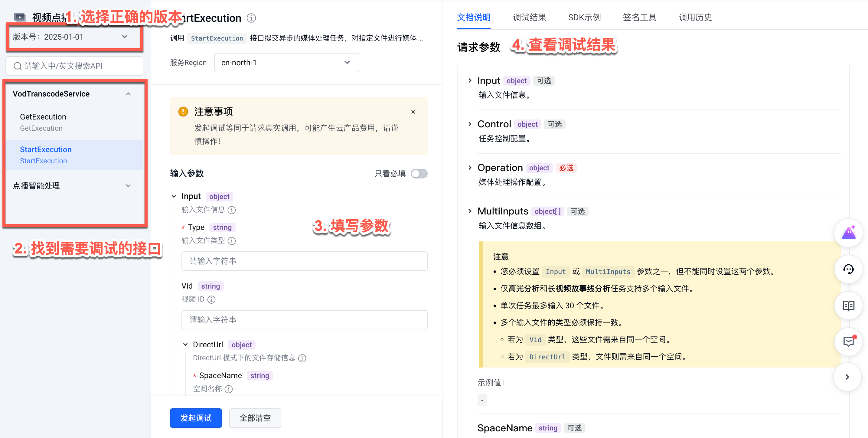Click the feedback message icon
Image resolution: width=868 pixels, height=438 pixels.
(848, 342)
